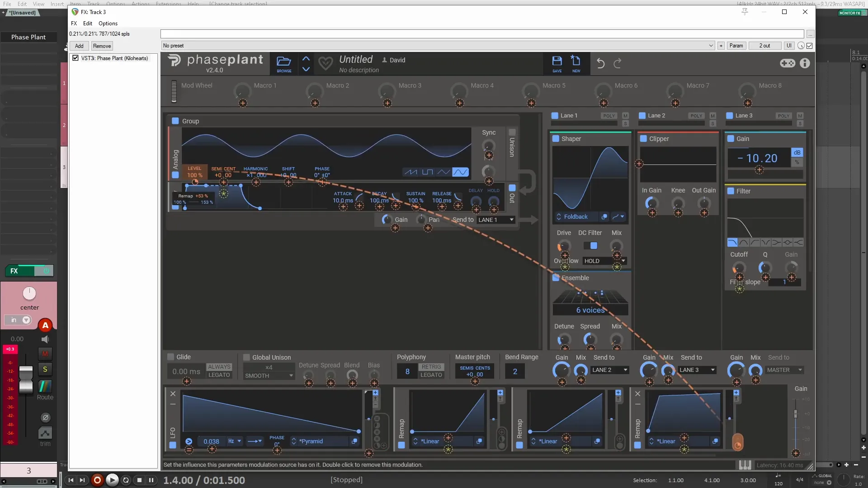Go to the next preset arrow
868x488 pixels.
click(x=306, y=69)
